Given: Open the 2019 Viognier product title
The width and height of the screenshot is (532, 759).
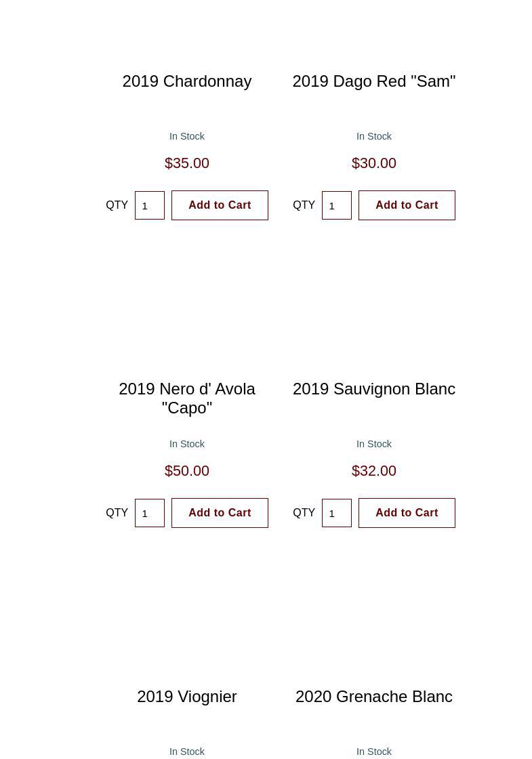Looking at the screenshot, I should (x=187, y=697).
